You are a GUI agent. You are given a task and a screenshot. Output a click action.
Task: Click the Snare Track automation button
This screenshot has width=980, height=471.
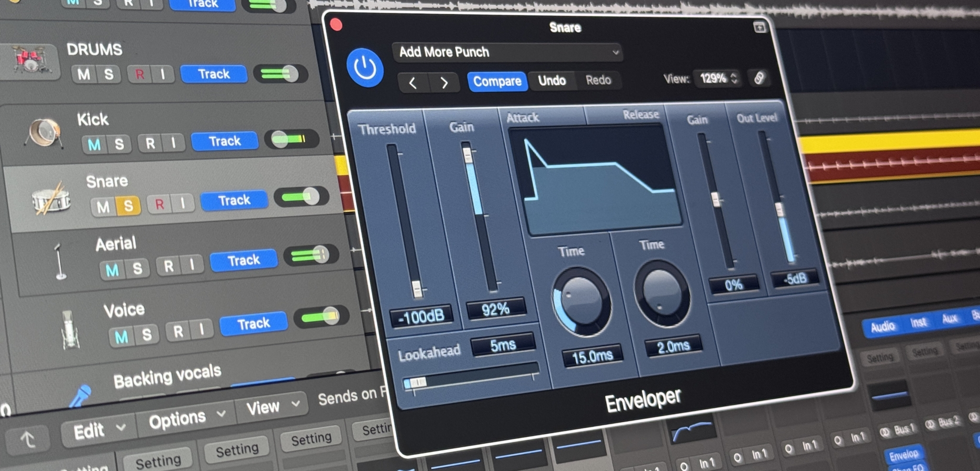(234, 200)
